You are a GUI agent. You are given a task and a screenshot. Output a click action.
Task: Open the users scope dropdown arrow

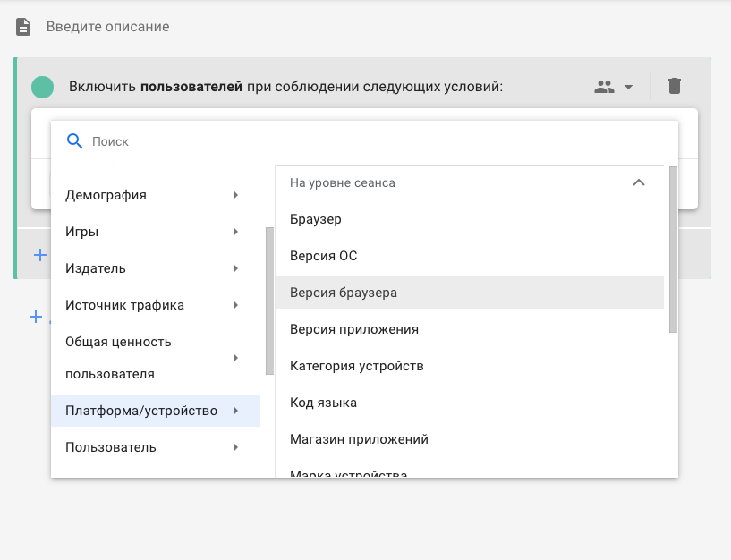tap(629, 86)
